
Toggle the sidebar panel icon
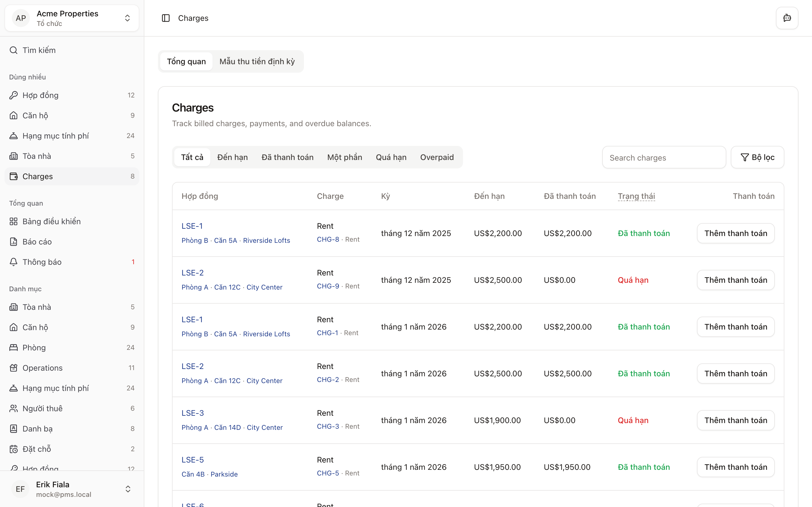(166, 18)
